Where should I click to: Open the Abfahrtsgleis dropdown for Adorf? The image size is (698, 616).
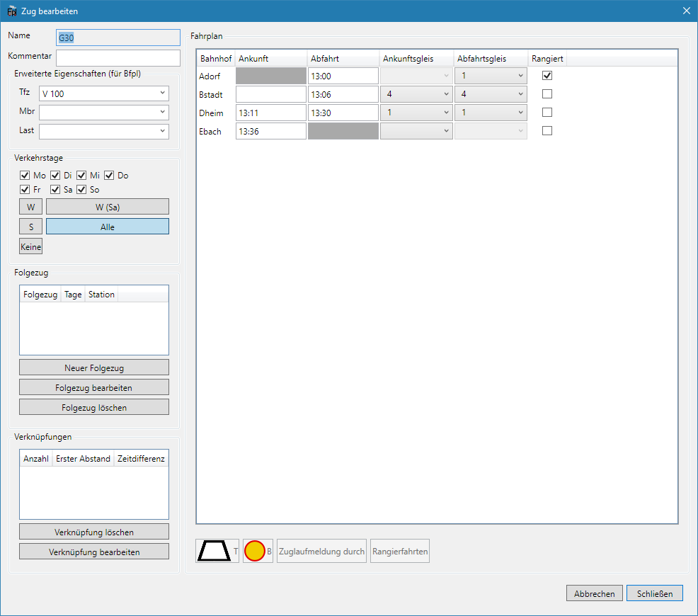[x=491, y=76]
